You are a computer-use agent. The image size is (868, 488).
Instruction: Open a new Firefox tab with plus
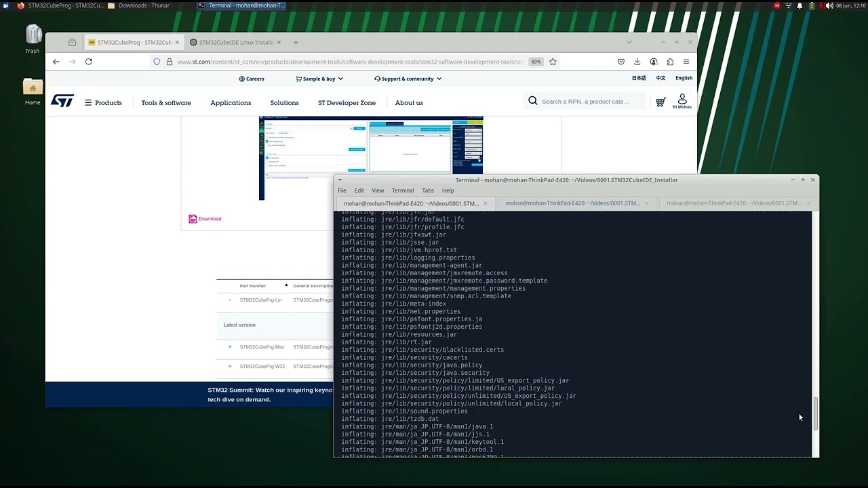tap(296, 42)
